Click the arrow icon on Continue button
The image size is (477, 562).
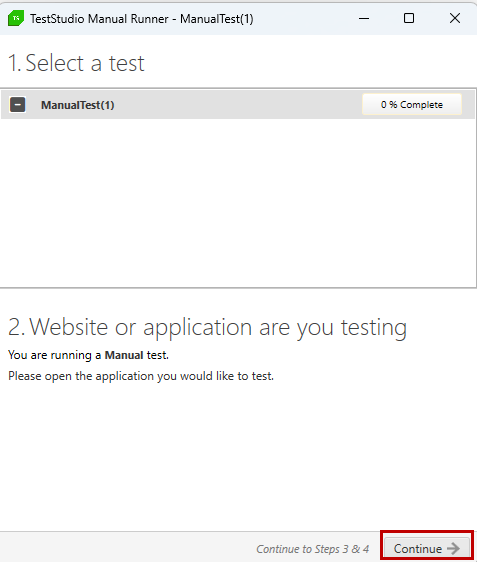[x=453, y=548]
